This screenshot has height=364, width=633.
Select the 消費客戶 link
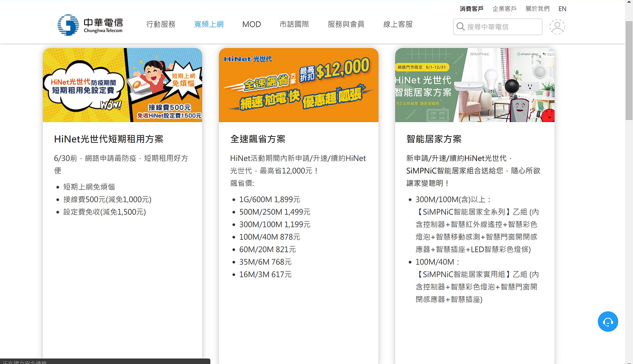click(x=472, y=9)
